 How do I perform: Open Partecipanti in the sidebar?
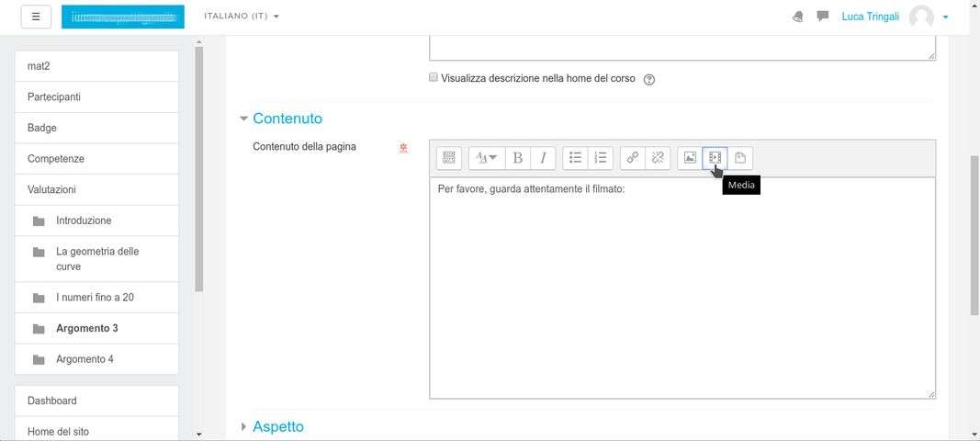tap(96, 97)
